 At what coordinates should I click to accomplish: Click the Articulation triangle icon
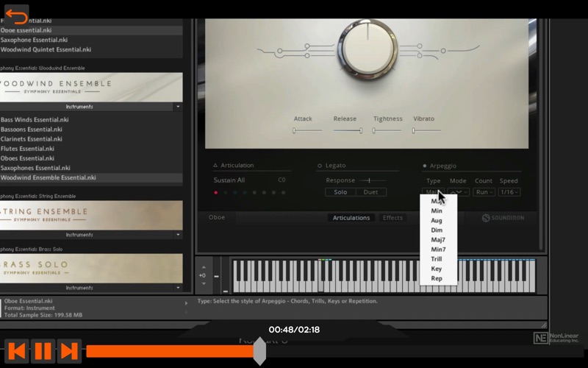215,165
